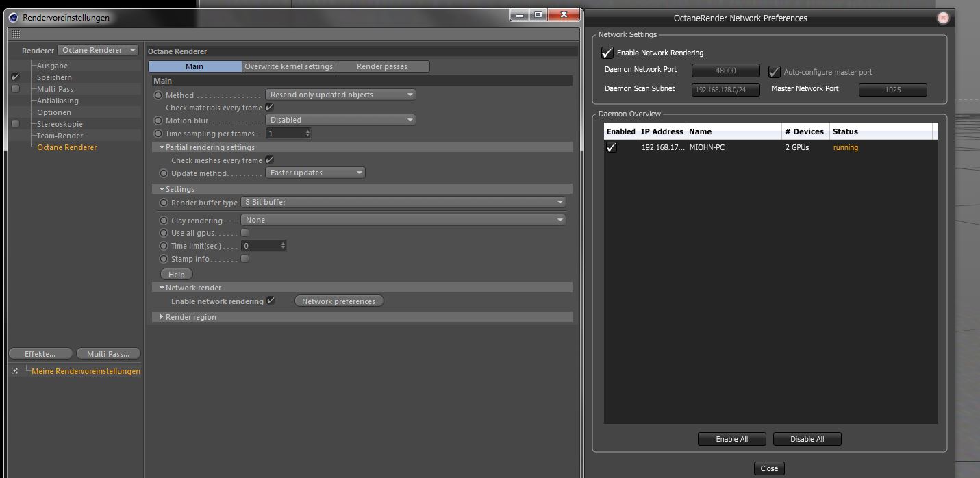Toggle the Multi-Pass checkbox in the sidebar

click(x=15, y=89)
